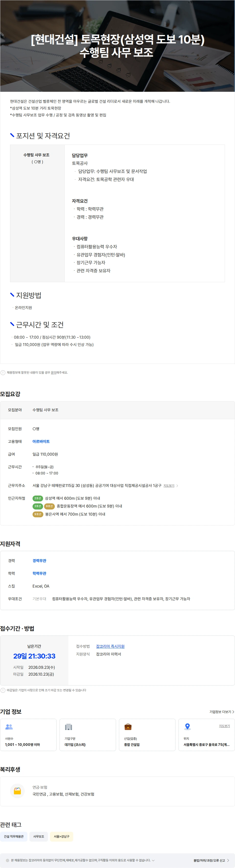The width and height of the screenshot is (235, 868).
Task: Click 근무시간 및 조건 section heading
Action: point(40,325)
